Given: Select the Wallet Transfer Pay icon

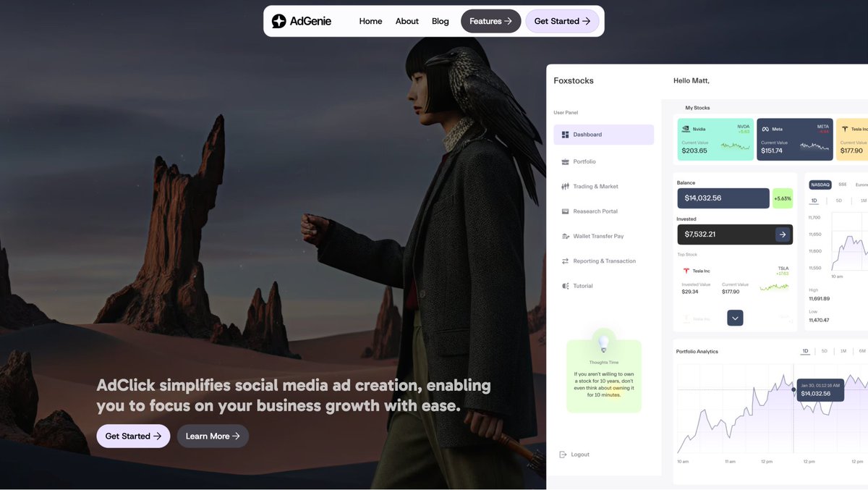Looking at the screenshot, I should point(566,235).
